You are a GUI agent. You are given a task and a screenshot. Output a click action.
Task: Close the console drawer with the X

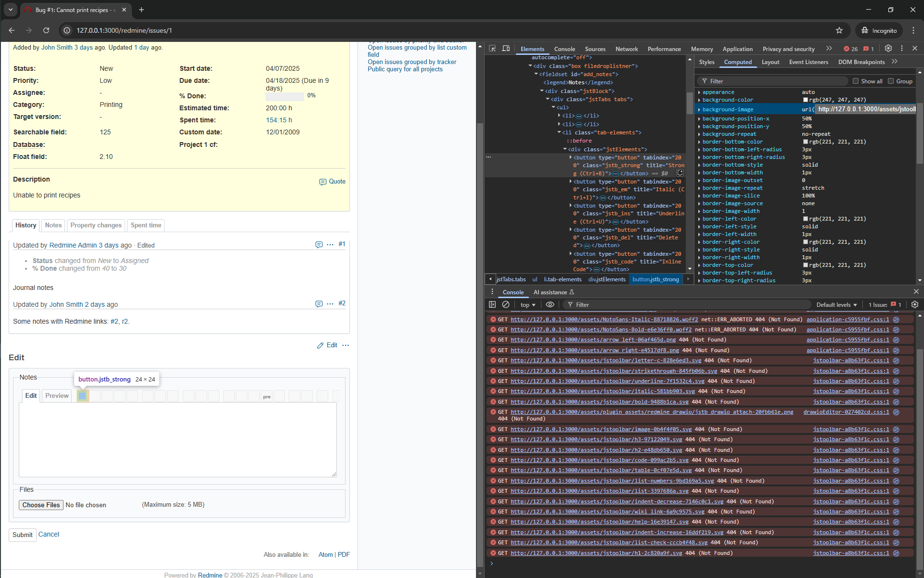pyautogui.click(x=916, y=292)
